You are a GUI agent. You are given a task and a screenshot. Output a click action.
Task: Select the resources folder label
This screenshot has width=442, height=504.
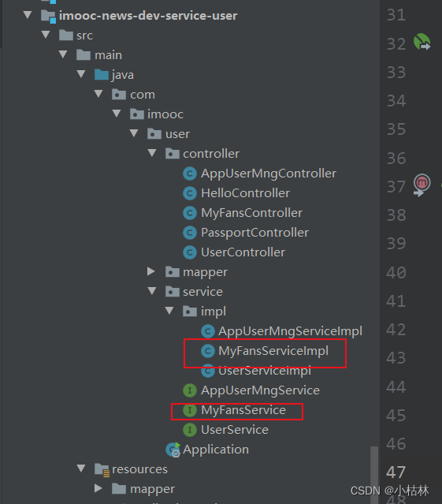pos(139,469)
